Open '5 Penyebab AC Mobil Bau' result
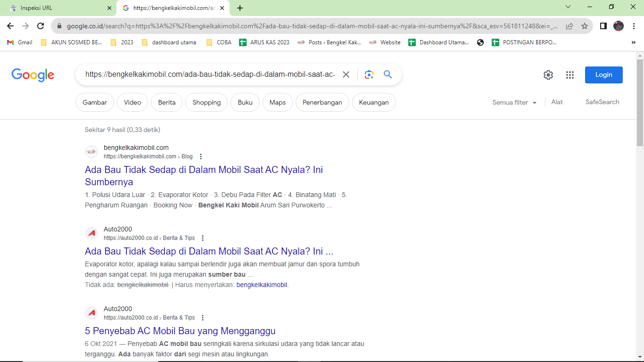Viewport: 644px width, 362px height. pos(180,331)
